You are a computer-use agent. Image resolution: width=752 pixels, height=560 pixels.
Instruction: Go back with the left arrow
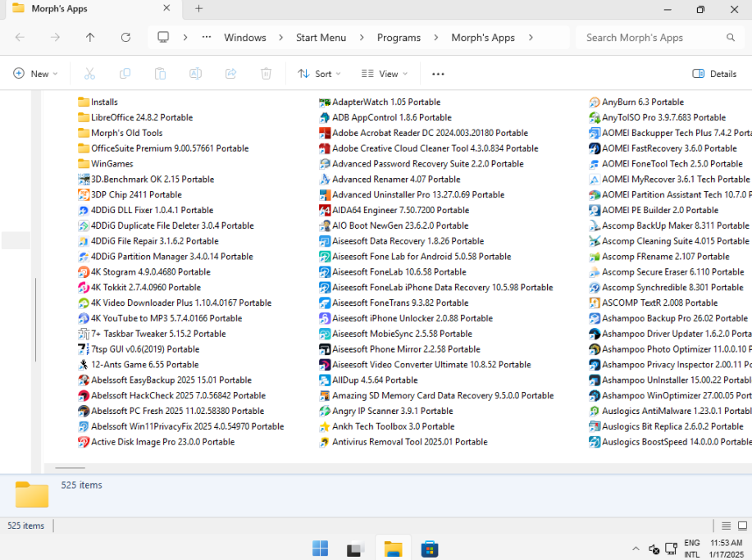tap(20, 38)
